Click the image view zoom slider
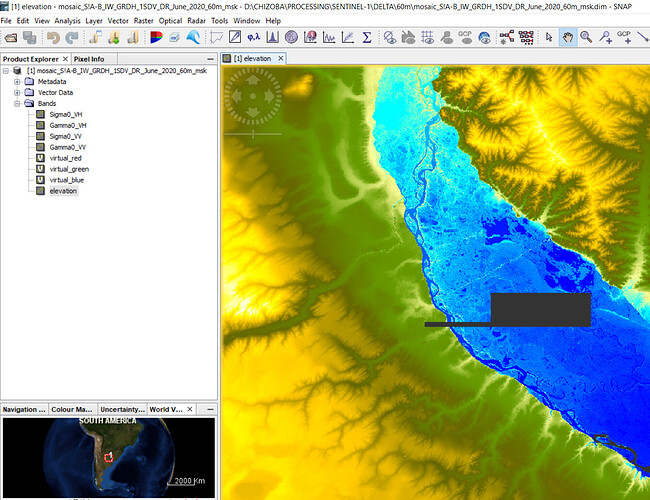The height and width of the screenshot is (500, 650). (253, 134)
